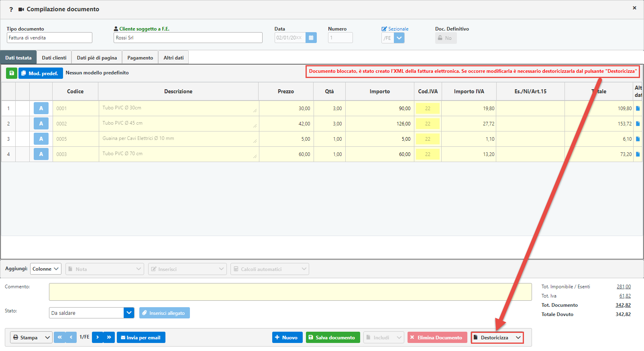The height and width of the screenshot is (351, 644).
Task: Go to previous document arrow
Action: [71, 337]
